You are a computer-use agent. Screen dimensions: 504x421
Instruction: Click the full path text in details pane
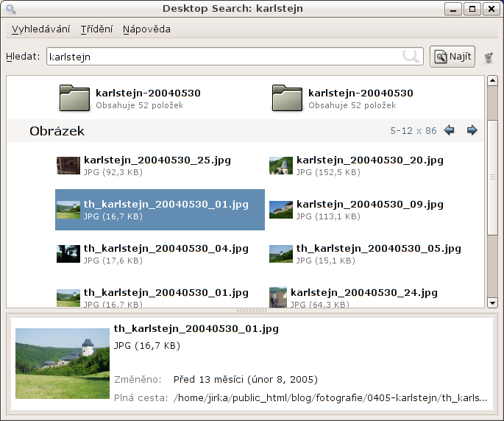click(330, 398)
